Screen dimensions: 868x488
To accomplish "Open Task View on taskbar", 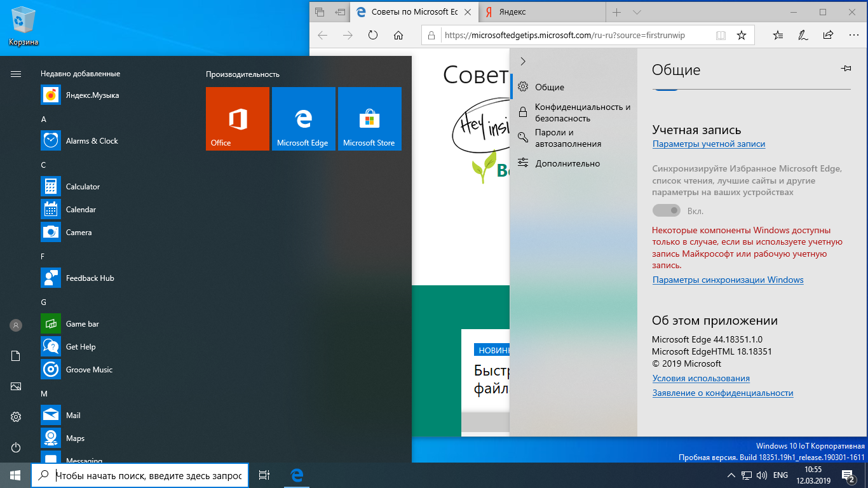I will click(x=264, y=475).
